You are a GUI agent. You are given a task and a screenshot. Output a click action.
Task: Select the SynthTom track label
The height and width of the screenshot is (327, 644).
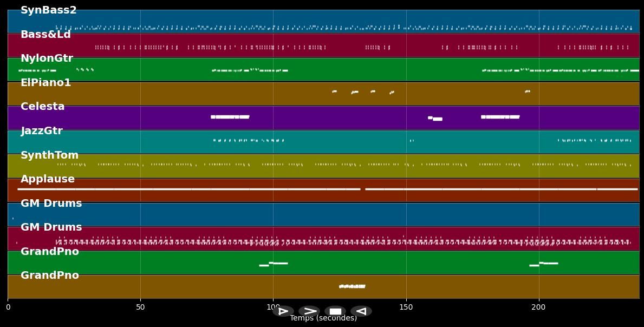coord(49,155)
